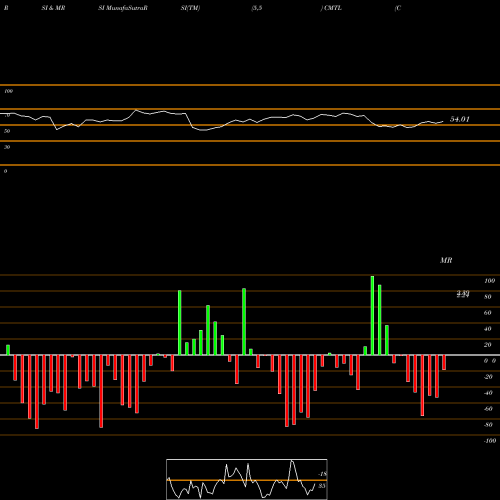The width and height of the screenshot is (500, 500).
Task: Click the end of the white RSI line
Action: [443, 122]
